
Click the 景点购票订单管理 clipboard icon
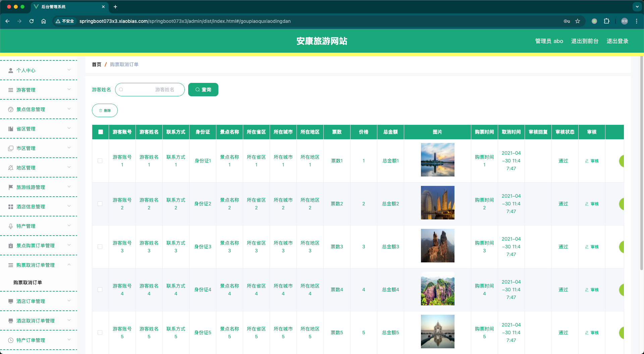pyautogui.click(x=11, y=246)
